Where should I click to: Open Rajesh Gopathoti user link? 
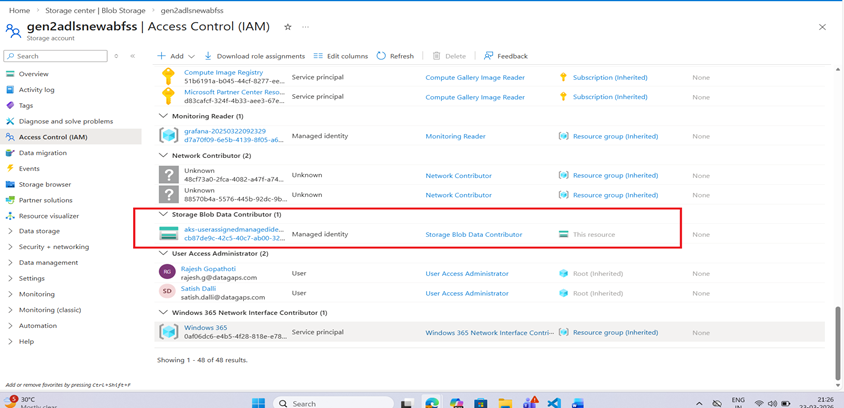(208, 269)
